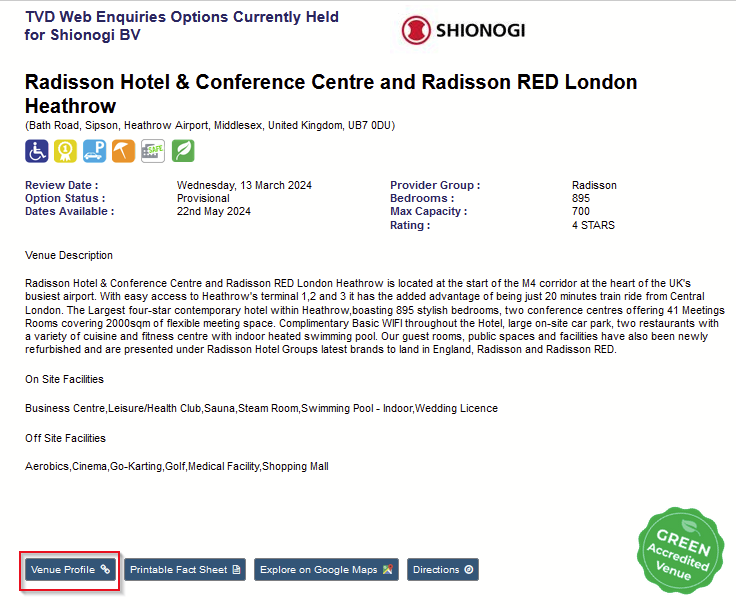
Task: Click the orange beach umbrella icon
Action: 123,151
